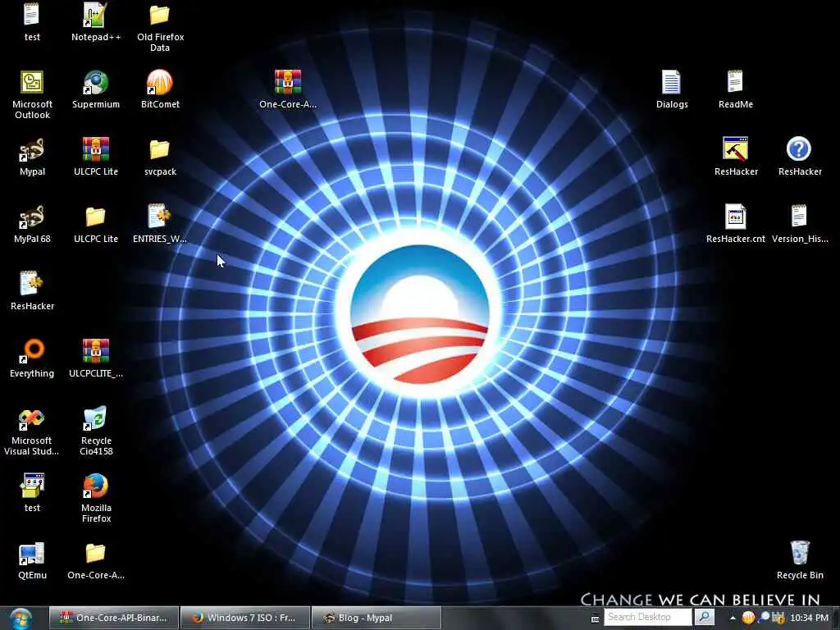Select the One-Core-A... WinRAR archive icon

(288, 83)
